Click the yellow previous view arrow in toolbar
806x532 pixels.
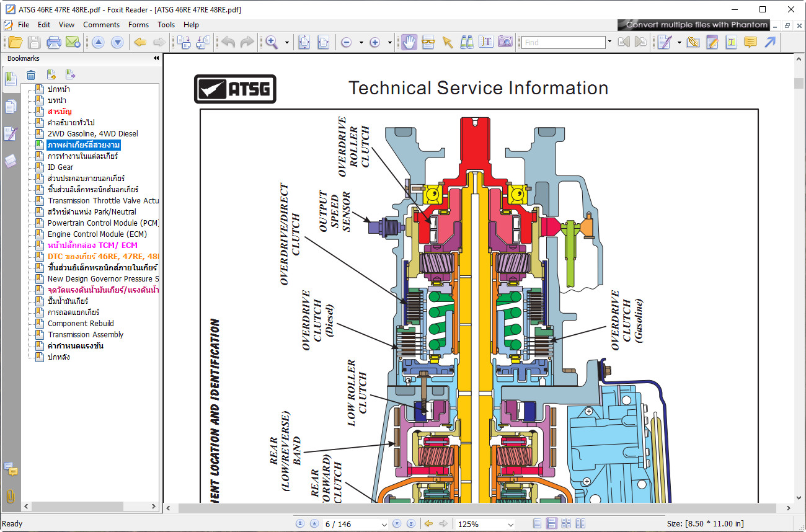(x=140, y=42)
